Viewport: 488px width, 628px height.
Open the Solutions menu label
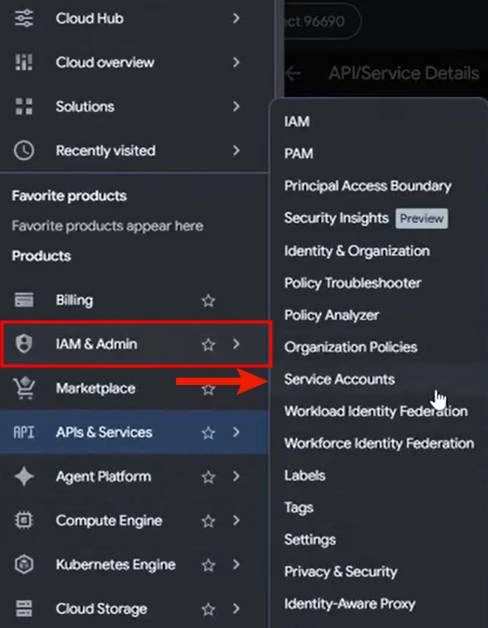pyautogui.click(x=85, y=107)
